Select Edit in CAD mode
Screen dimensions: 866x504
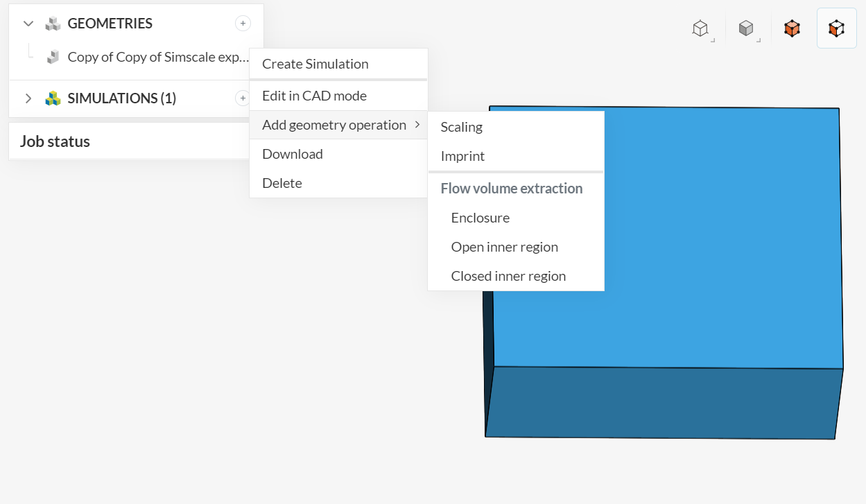(314, 96)
